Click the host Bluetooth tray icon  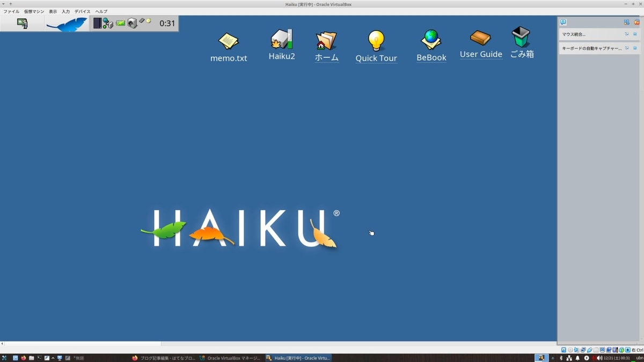pyautogui.click(x=561, y=358)
